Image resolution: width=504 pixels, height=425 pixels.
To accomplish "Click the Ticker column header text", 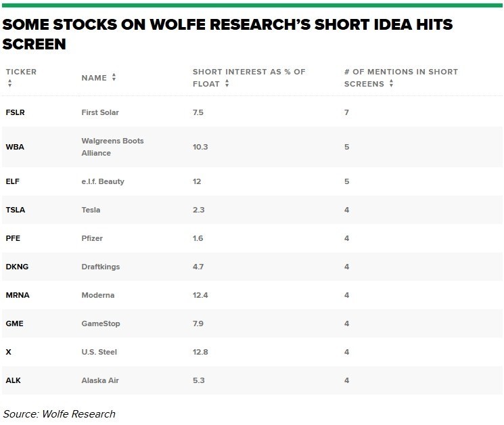I will (21, 72).
